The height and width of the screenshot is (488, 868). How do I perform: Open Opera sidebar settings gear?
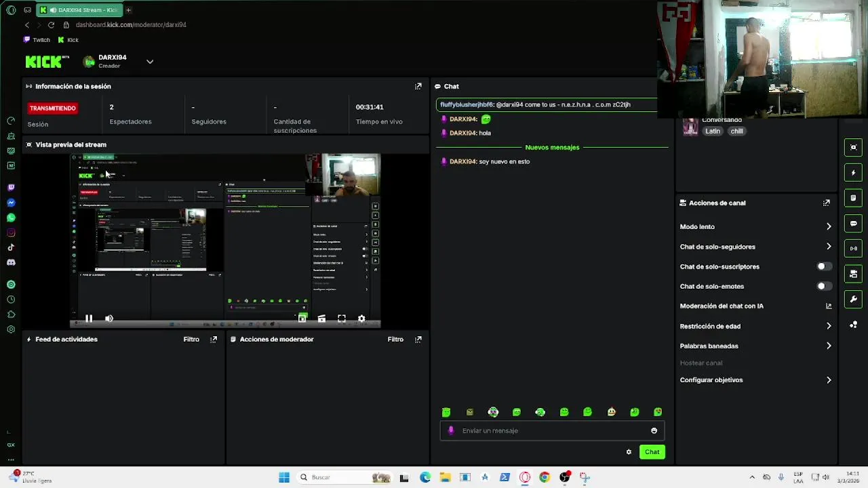tap(11, 329)
